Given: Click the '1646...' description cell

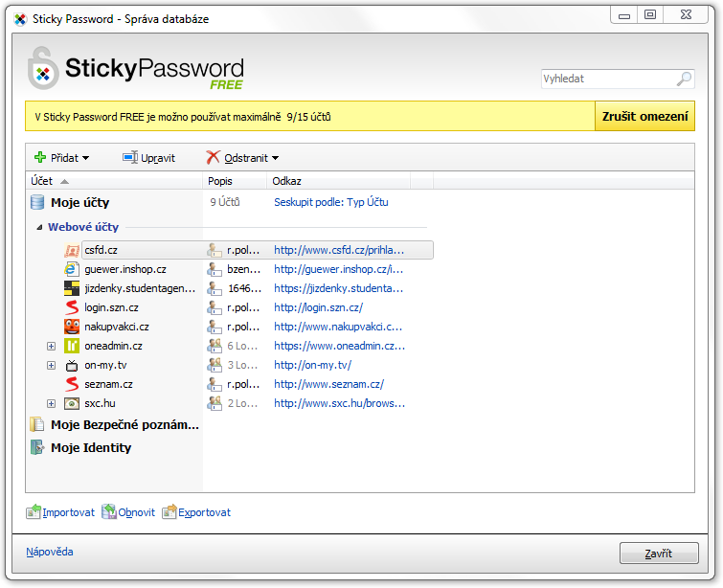Looking at the screenshot, I should 245,288.
